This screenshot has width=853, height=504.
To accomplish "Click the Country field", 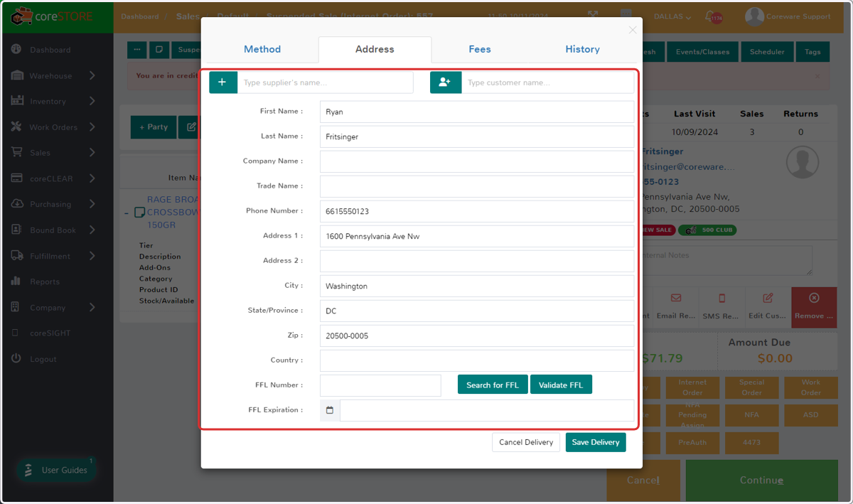I will pyautogui.click(x=477, y=360).
